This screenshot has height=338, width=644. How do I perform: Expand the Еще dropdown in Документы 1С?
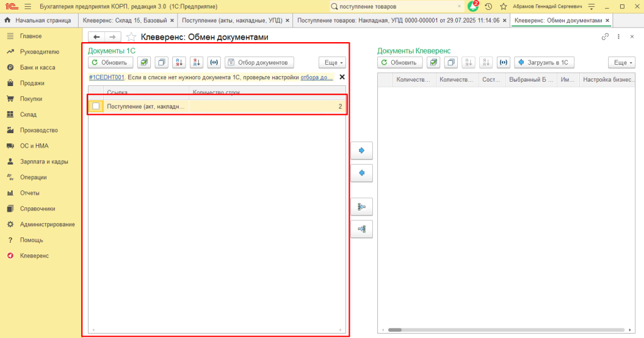tap(332, 62)
